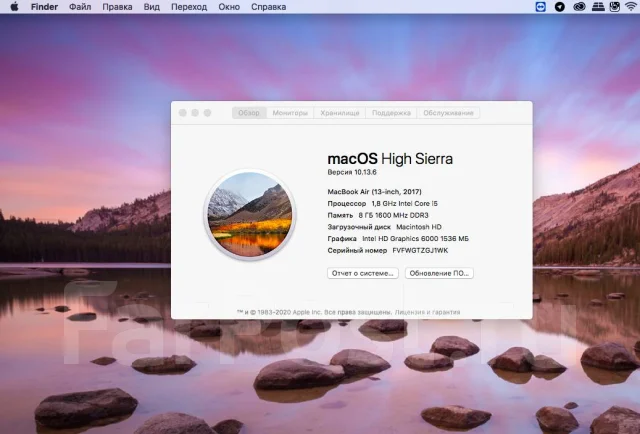Open the Справка menu
Screen dimensions: 640x434
pos(268,7)
